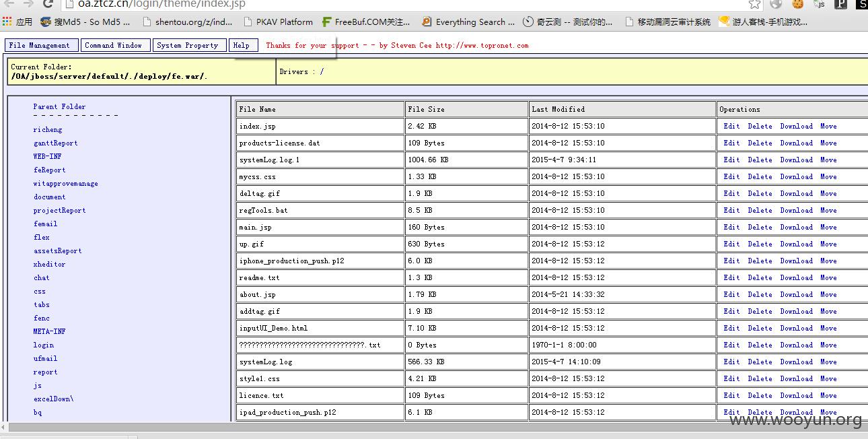The width and height of the screenshot is (868, 439).
Task: Edit the readme.txt file
Action: pyautogui.click(x=731, y=277)
